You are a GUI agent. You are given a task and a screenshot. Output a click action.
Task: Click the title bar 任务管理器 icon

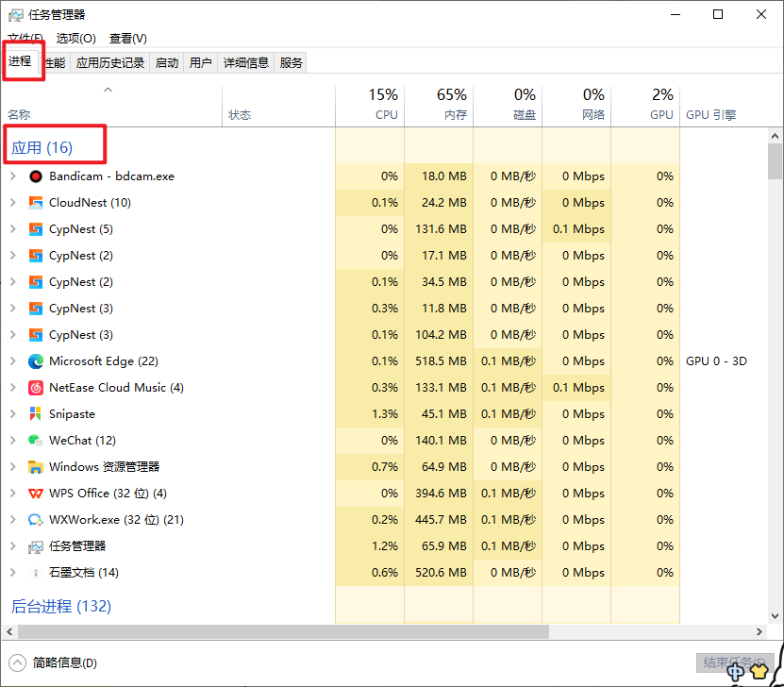point(15,15)
